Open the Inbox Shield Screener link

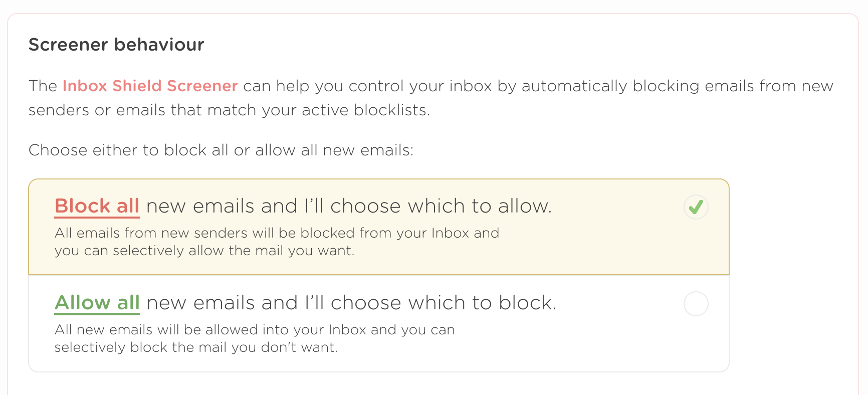[150, 86]
